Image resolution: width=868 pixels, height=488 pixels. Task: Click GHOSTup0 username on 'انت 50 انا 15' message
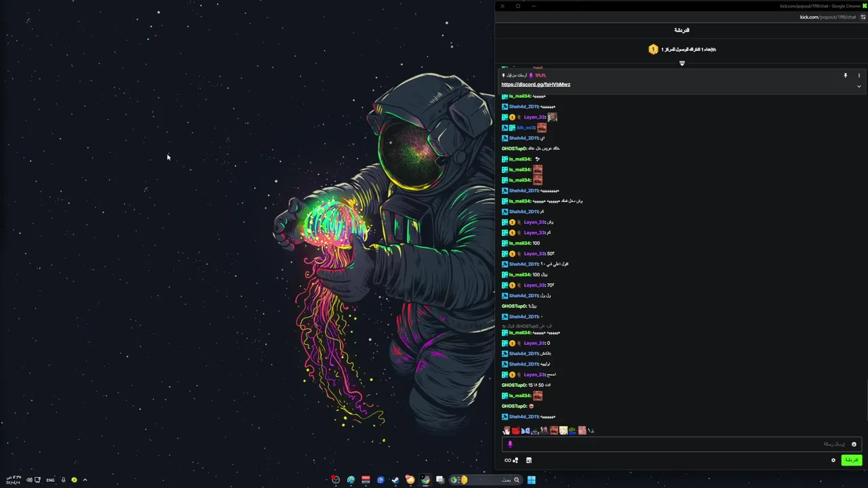pos(513,385)
